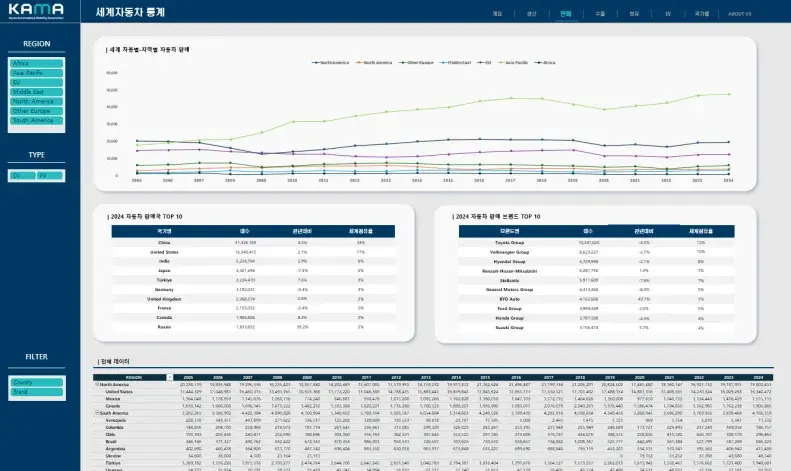Toggle the Other Europe region slicer
791x471 pixels.
click(x=36, y=111)
